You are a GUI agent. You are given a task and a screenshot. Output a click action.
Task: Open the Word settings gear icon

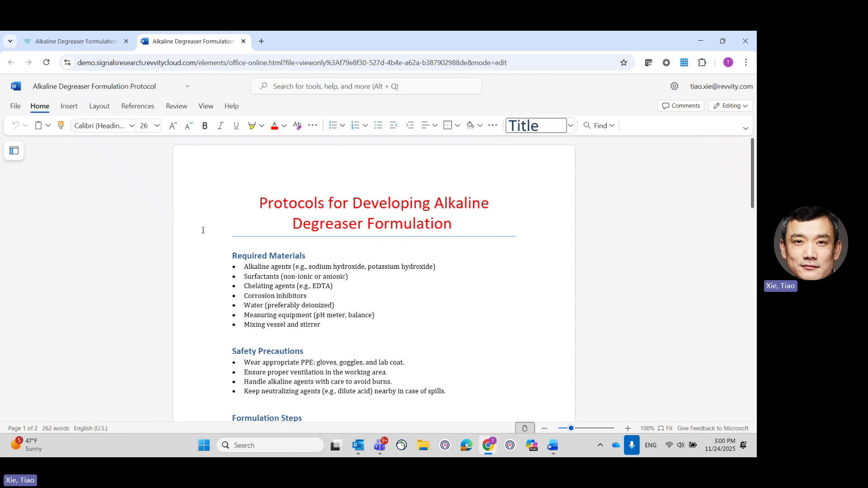(x=674, y=86)
